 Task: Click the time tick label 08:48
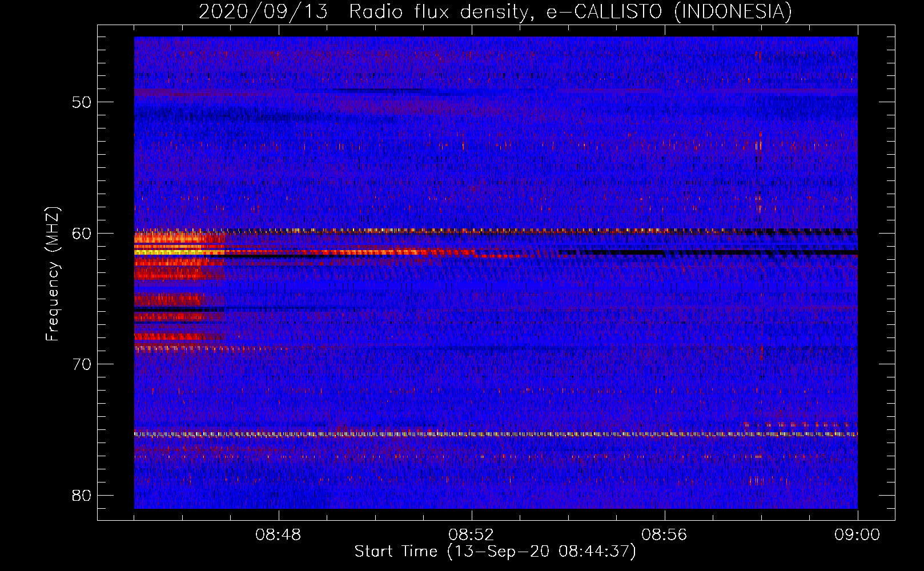pyautogui.click(x=278, y=535)
